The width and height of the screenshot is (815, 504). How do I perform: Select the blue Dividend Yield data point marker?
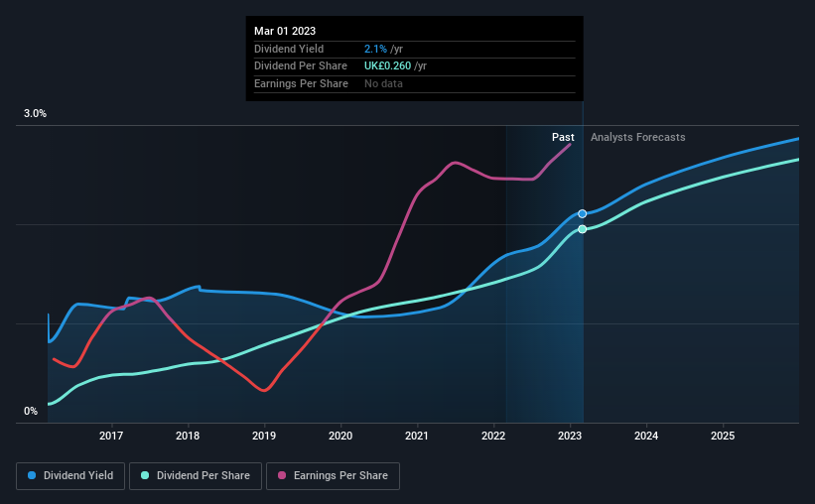[x=582, y=213]
